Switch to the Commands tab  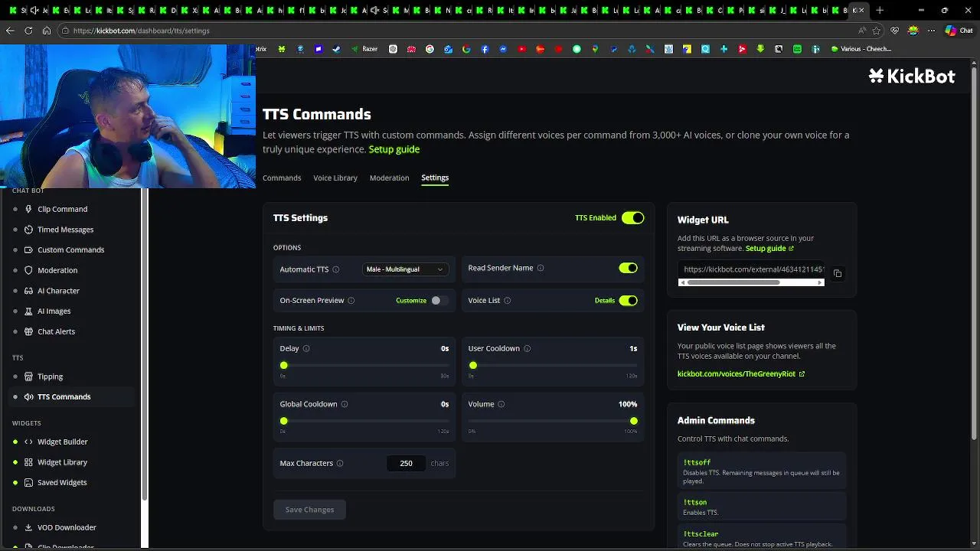282,178
